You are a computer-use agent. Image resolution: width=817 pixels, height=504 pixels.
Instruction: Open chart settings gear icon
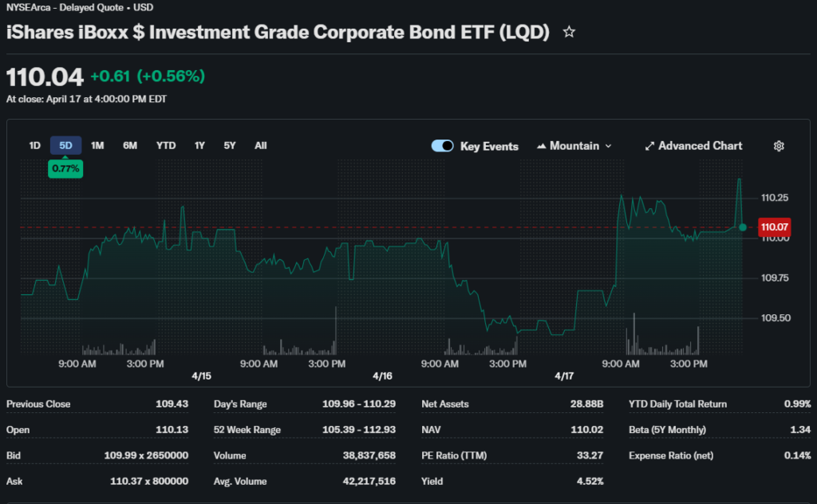pyautogui.click(x=779, y=146)
